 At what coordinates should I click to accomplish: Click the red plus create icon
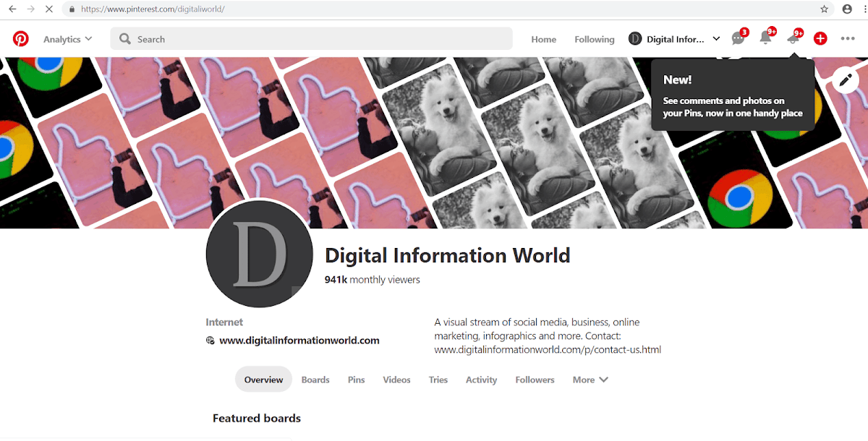(x=820, y=39)
